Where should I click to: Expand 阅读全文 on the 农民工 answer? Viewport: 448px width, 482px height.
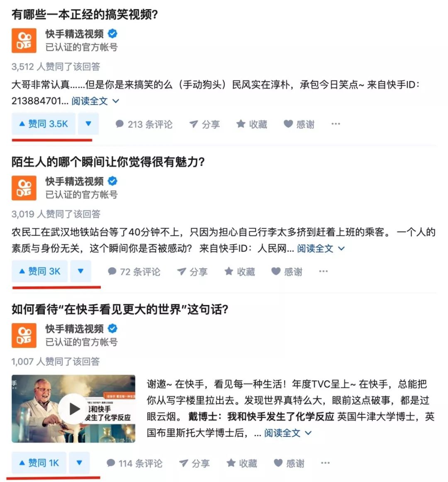(x=321, y=248)
